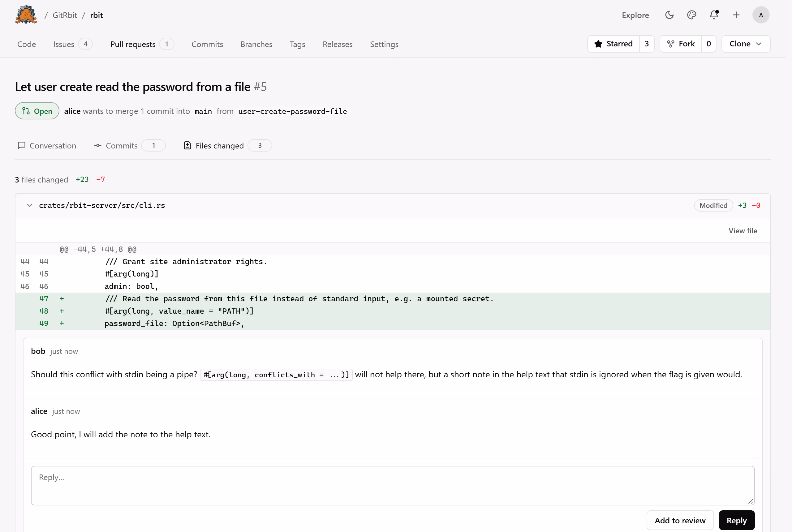Click the black Reply button

click(x=736, y=520)
